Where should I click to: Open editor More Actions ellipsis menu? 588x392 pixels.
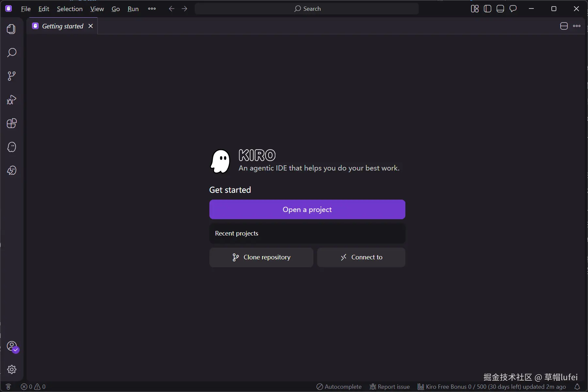577,26
